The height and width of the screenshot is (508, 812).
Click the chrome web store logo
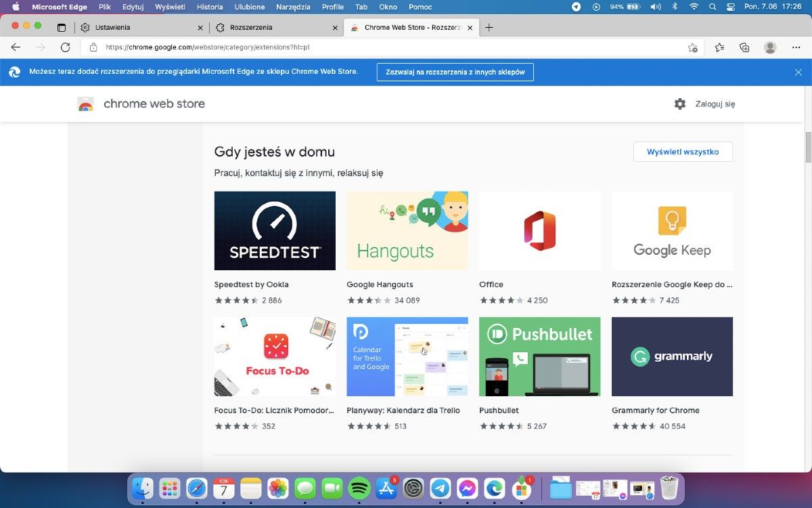tap(141, 104)
